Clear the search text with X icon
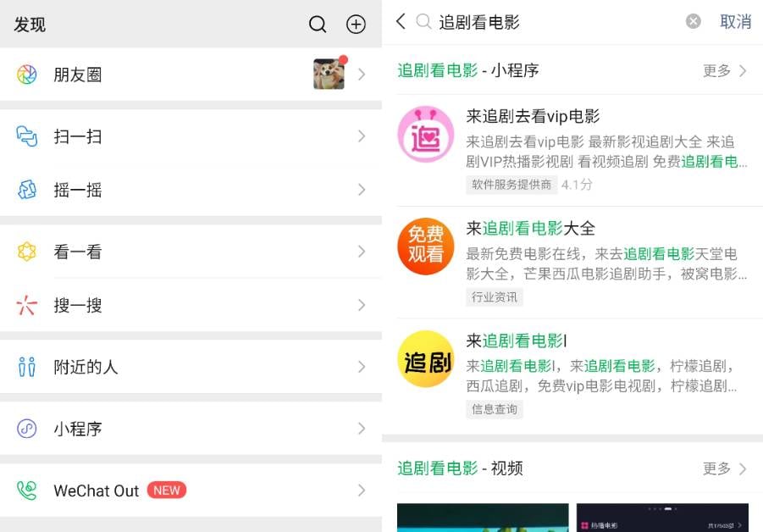Image resolution: width=763 pixels, height=532 pixels. pyautogui.click(x=693, y=21)
